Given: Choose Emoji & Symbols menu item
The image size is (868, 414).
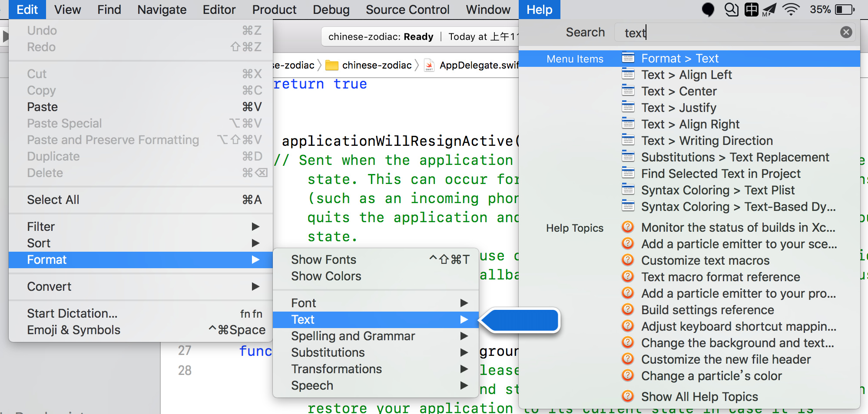Looking at the screenshot, I should tap(141, 330).
